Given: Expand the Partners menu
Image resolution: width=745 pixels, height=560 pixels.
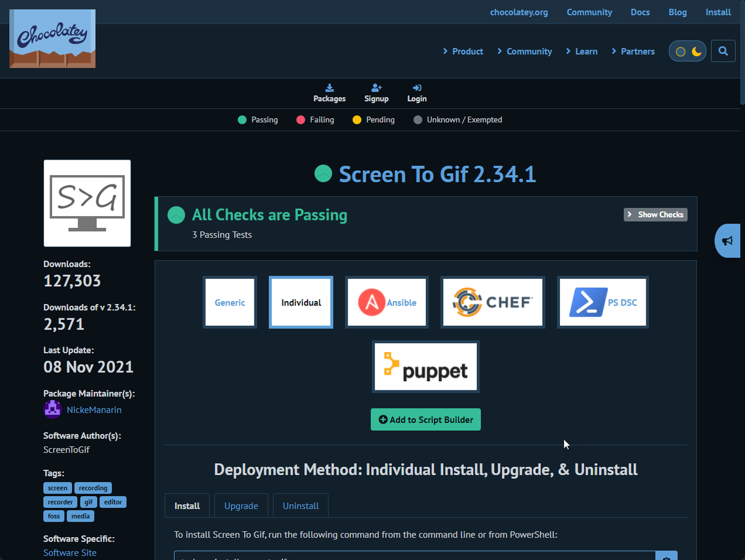Looking at the screenshot, I should point(633,52).
